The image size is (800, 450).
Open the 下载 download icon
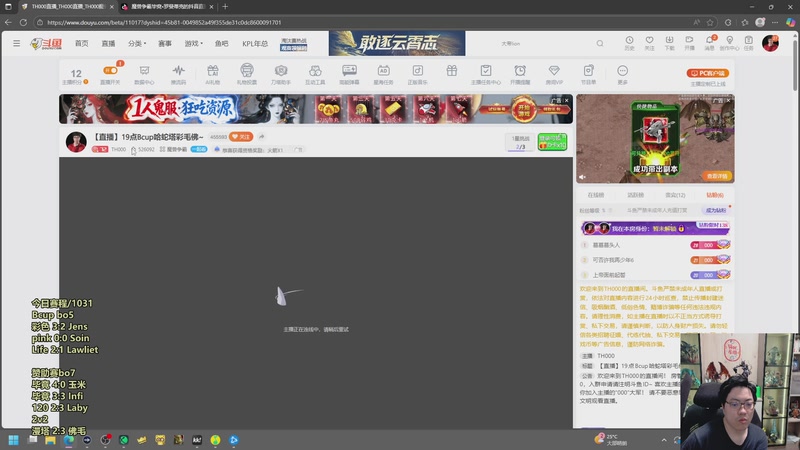[669, 43]
